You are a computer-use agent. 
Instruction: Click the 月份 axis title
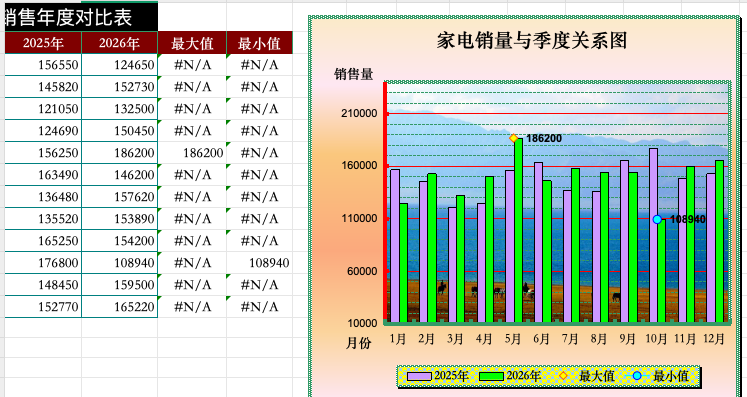(358, 343)
